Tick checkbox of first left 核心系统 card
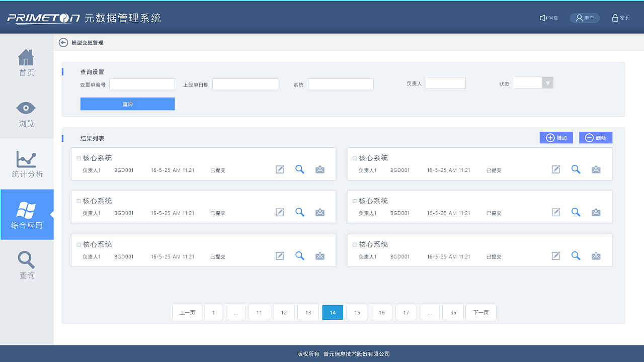The image size is (644, 362). pyautogui.click(x=79, y=158)
